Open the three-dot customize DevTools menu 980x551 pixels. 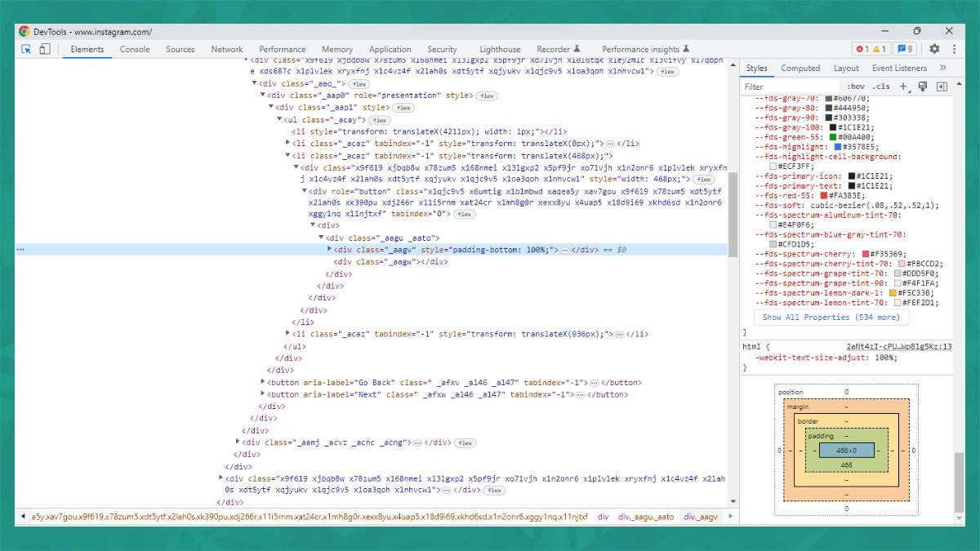click(x=952, y=49)
